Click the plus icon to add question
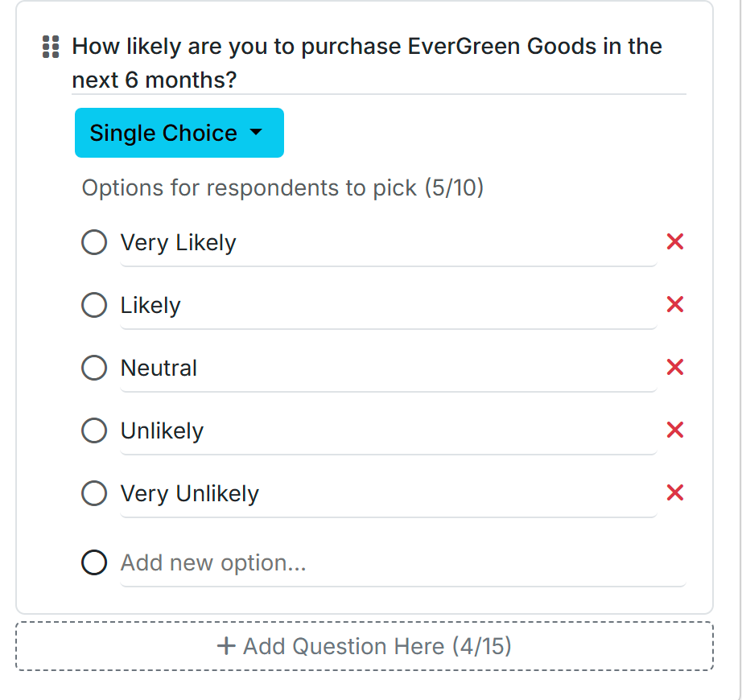742x700 pixels. [226, 646]
